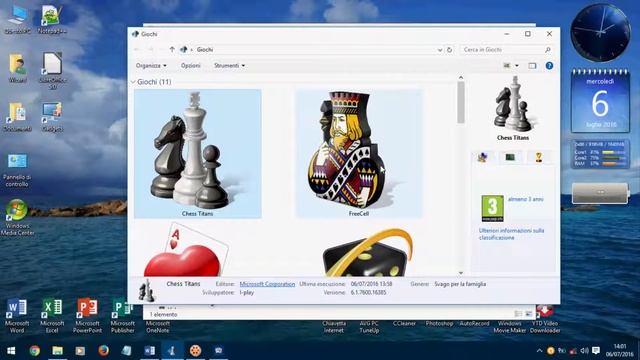The height and width of the screenshot is (360, 640).
Task: Open the Opzioni menu
Action: 191,65
